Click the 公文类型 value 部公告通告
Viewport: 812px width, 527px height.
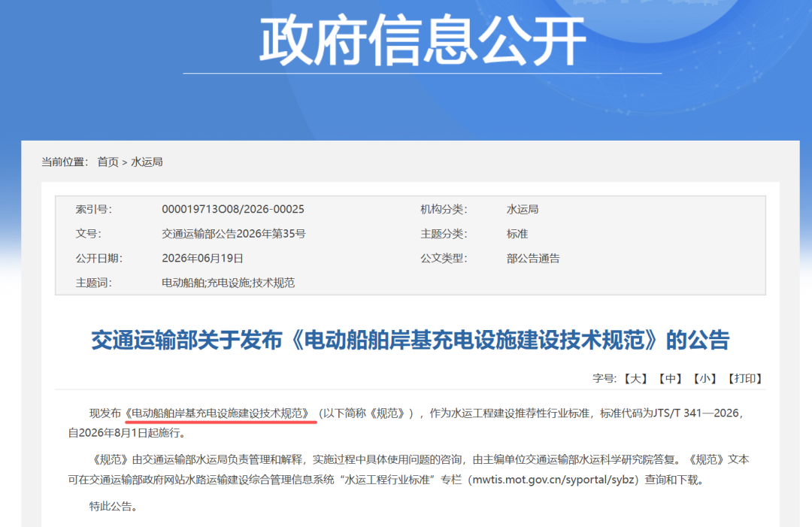[533, 259]
